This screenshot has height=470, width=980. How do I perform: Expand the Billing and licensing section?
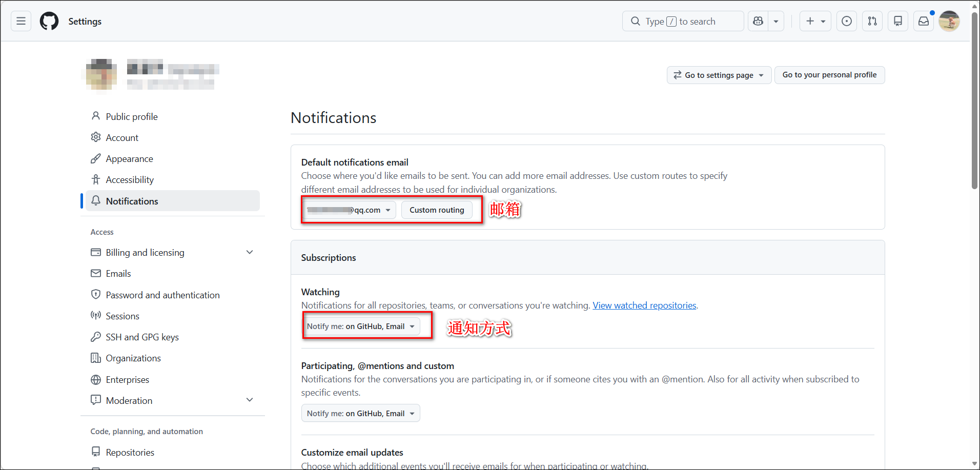pos(250,252)
